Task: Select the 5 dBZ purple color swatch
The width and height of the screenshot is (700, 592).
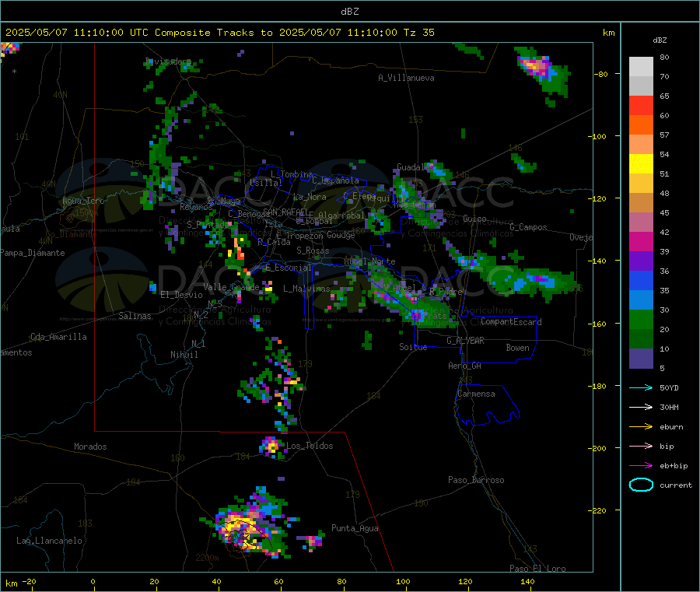Action: pos(641,359)
